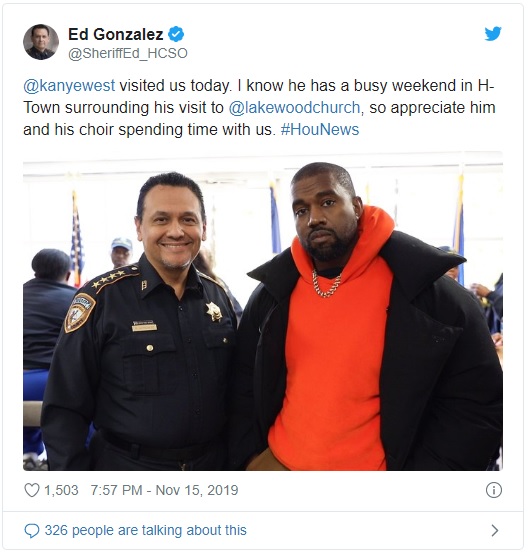Click the Twitter bird logo

pos(493,34)
